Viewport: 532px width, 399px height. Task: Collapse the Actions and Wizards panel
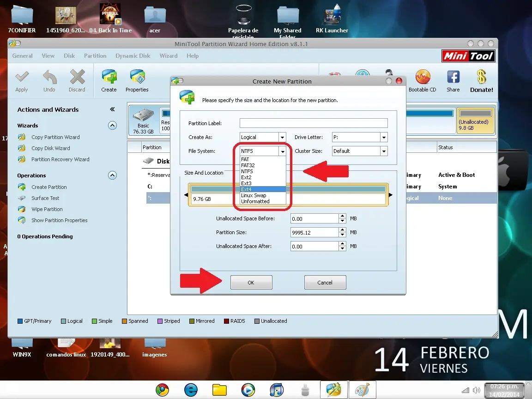(x=112, y=109)
